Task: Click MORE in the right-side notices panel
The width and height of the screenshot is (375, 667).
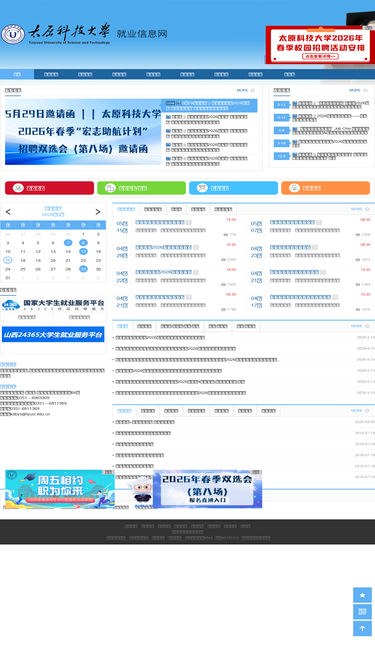Action: tap(358, 90)
